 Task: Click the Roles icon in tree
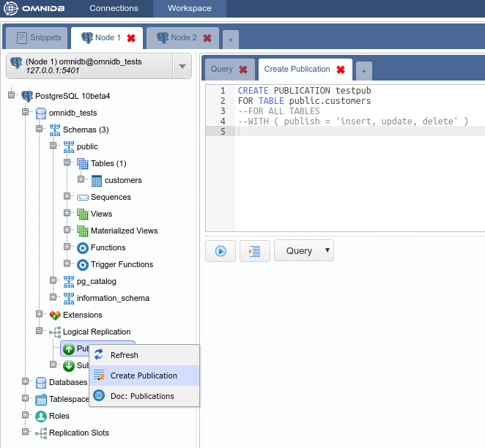click(41, 416)
